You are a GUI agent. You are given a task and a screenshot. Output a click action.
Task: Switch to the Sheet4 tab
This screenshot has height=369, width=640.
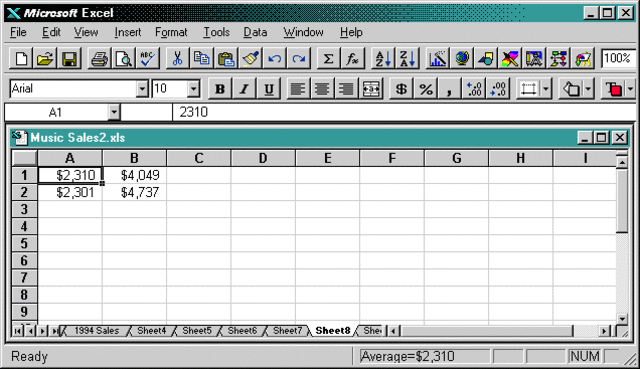(x=151, y=331)
